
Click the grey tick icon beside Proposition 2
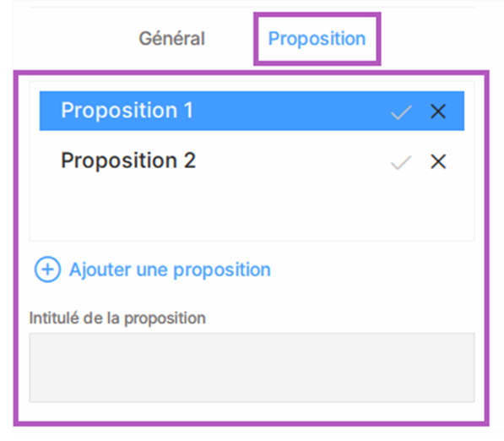pos(401,162)
